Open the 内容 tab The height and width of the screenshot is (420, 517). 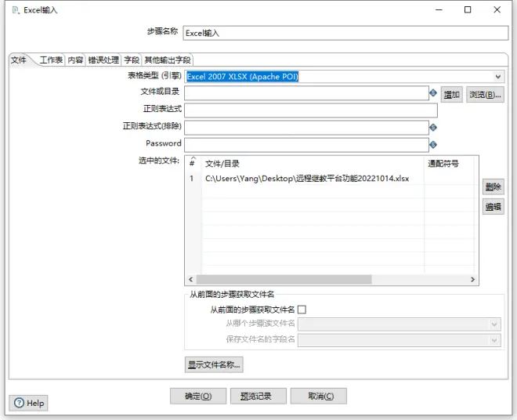[x=75, y=60]
